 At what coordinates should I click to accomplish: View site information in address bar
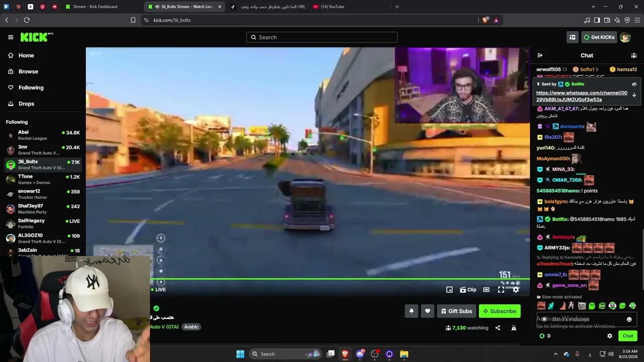tap(146, 20)
